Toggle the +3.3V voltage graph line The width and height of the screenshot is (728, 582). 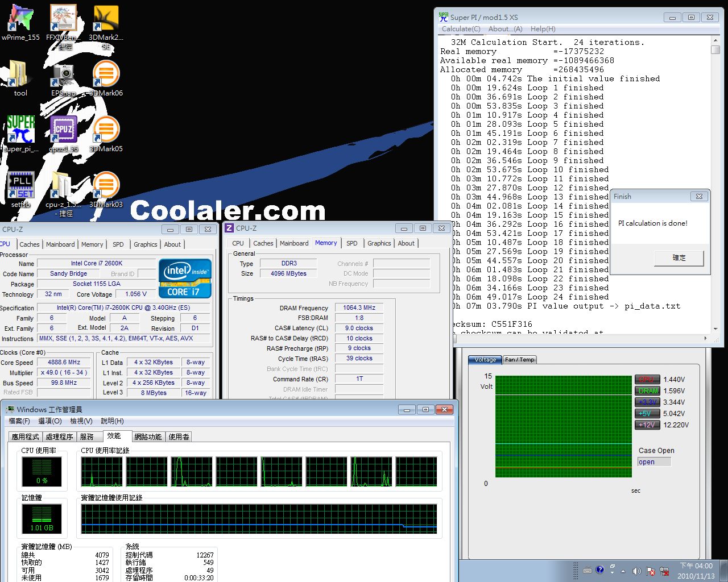pos(647,402)
